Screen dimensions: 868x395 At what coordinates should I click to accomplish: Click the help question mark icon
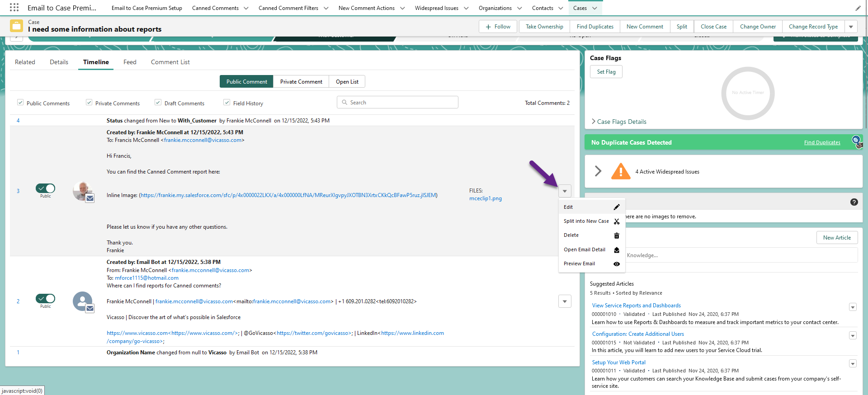(854, 202)
